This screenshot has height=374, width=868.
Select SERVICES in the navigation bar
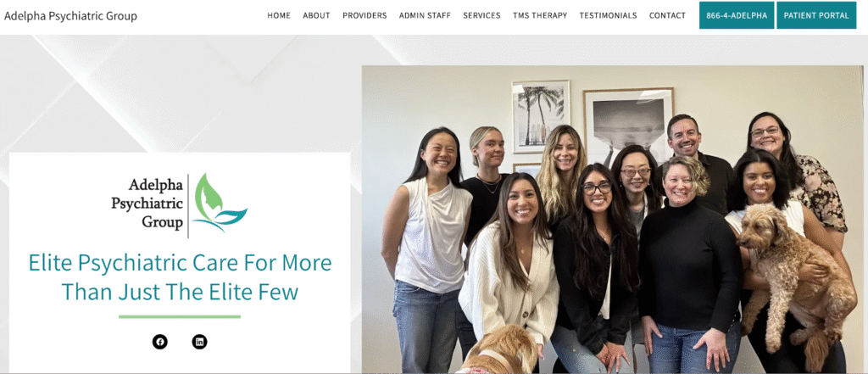pos(481,15)
